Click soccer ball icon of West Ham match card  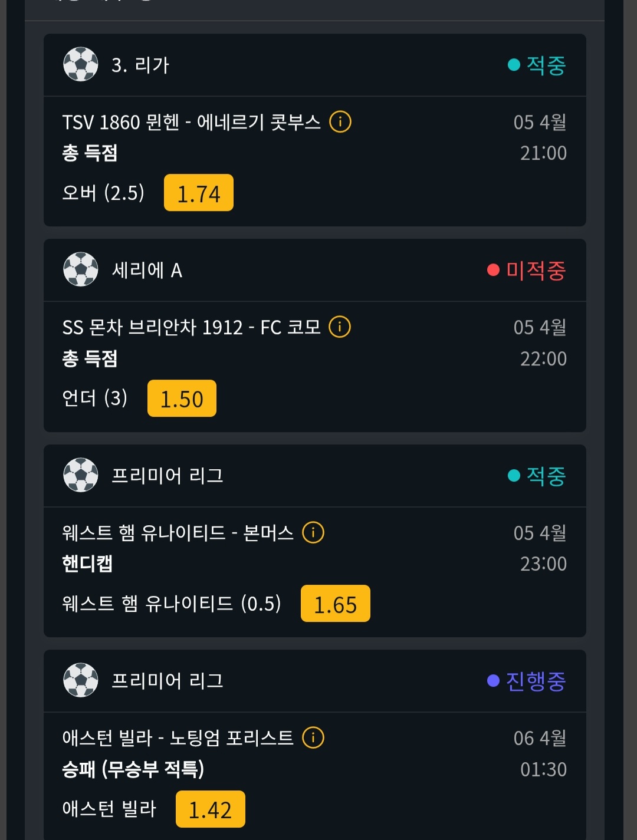[x=81, y=475]
